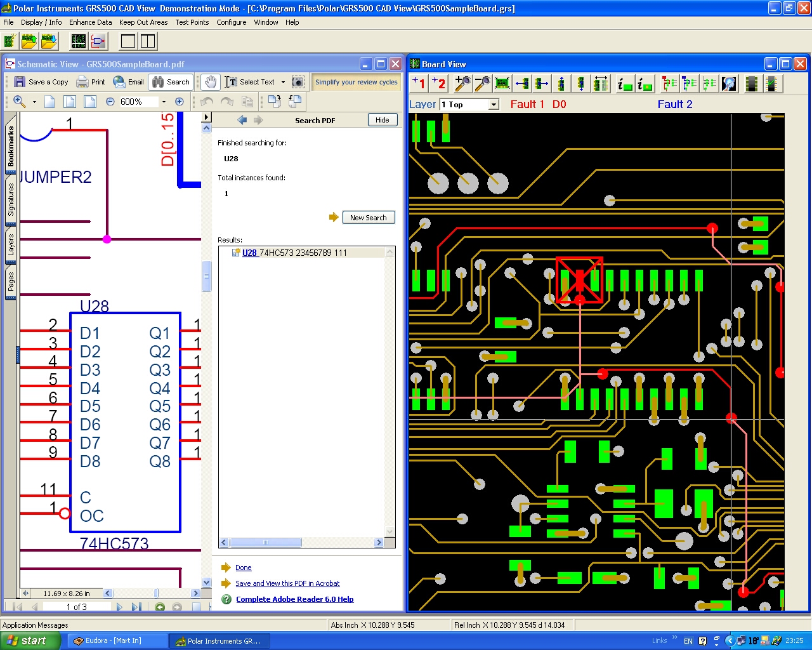Click the folder with blue download arrow icon
This screenshot has height=650, width=812.
(49, 41)
